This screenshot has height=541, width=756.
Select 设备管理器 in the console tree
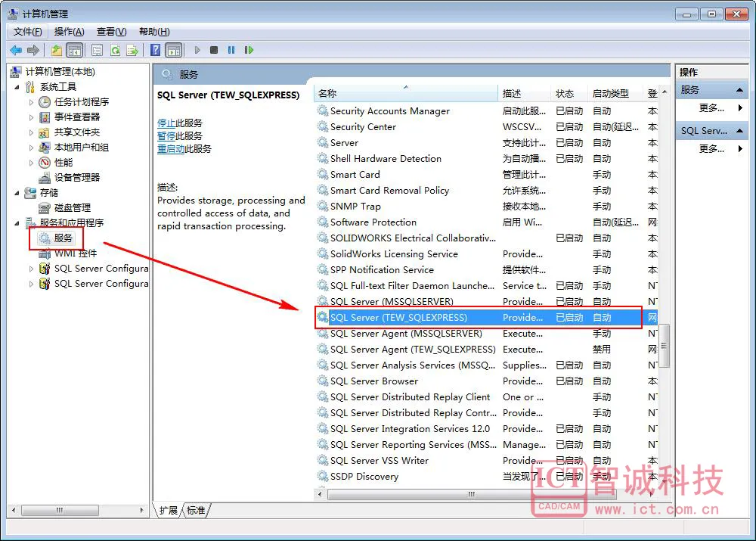(76, 178)
